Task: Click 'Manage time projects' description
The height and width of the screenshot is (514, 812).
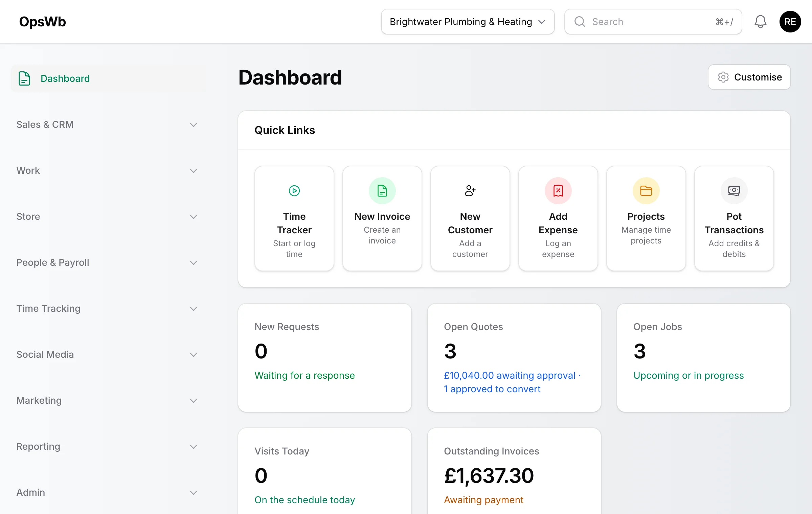Action: point(646,235)
